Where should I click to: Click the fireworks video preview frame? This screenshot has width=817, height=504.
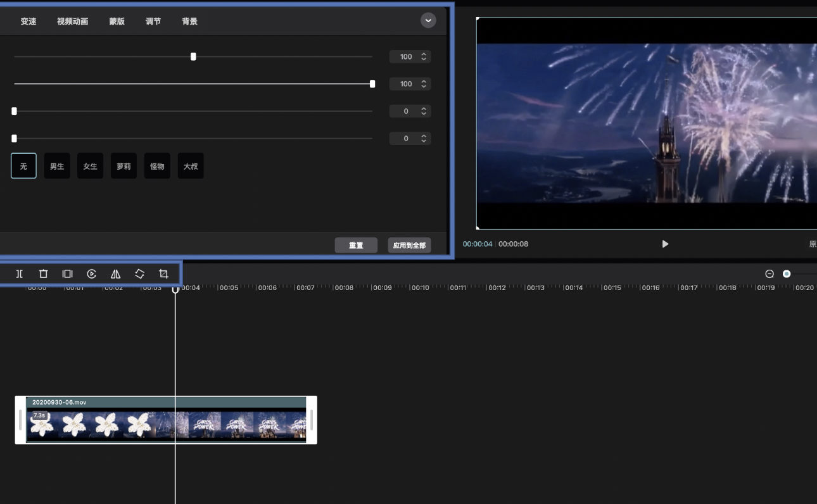647,123
